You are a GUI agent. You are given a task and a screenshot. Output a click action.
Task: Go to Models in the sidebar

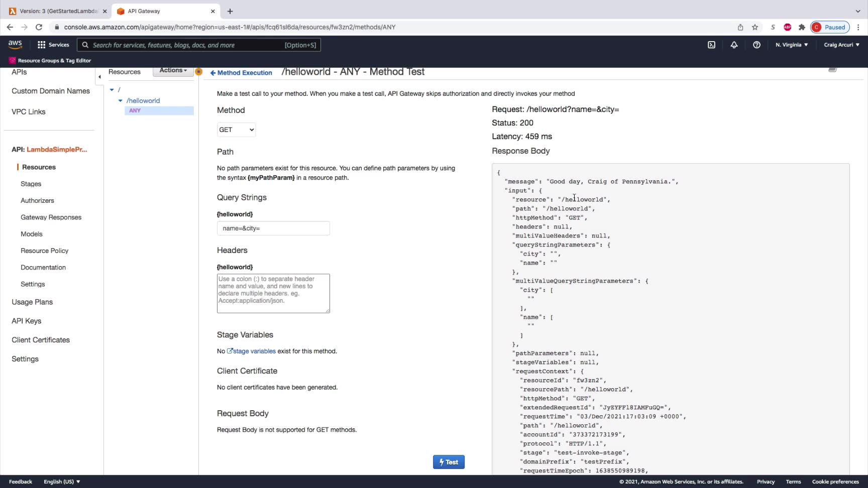tap(32, 234)
